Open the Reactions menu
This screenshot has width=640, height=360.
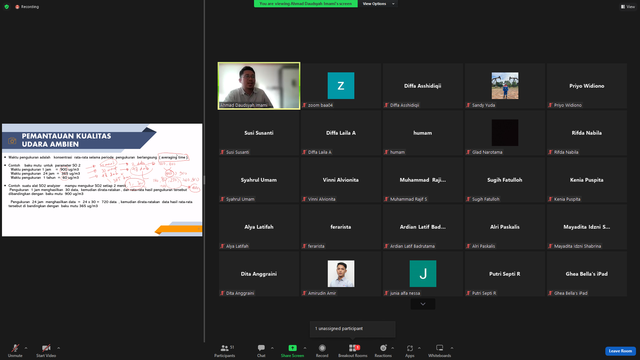pos(383,350)
